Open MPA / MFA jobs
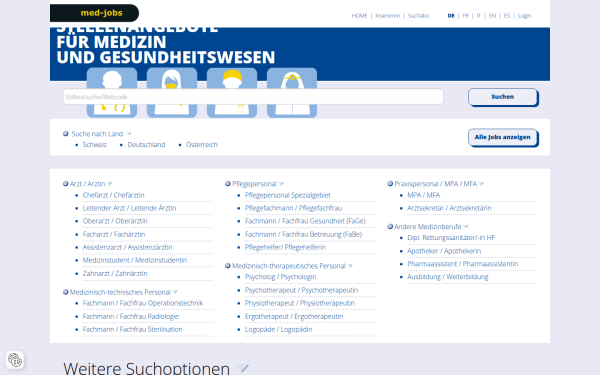This screenshot has width=600, height=375. pyautogui.click(x=424, y=195)
